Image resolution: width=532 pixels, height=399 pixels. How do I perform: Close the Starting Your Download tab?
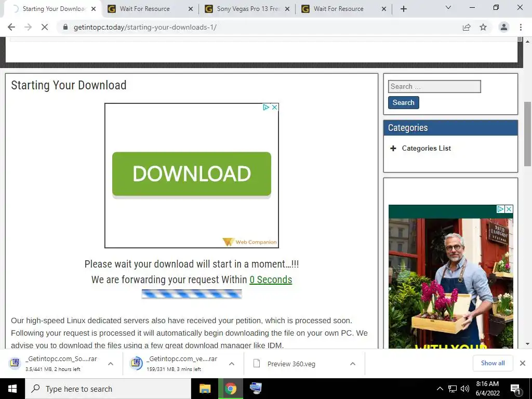click(x=94, y=9)
